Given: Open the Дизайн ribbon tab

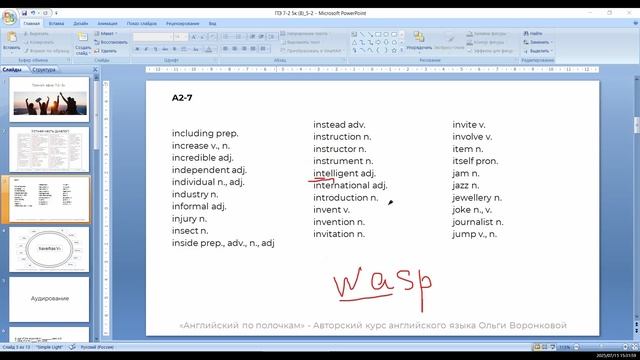Looking at the screenshot, I should [80, 23].
